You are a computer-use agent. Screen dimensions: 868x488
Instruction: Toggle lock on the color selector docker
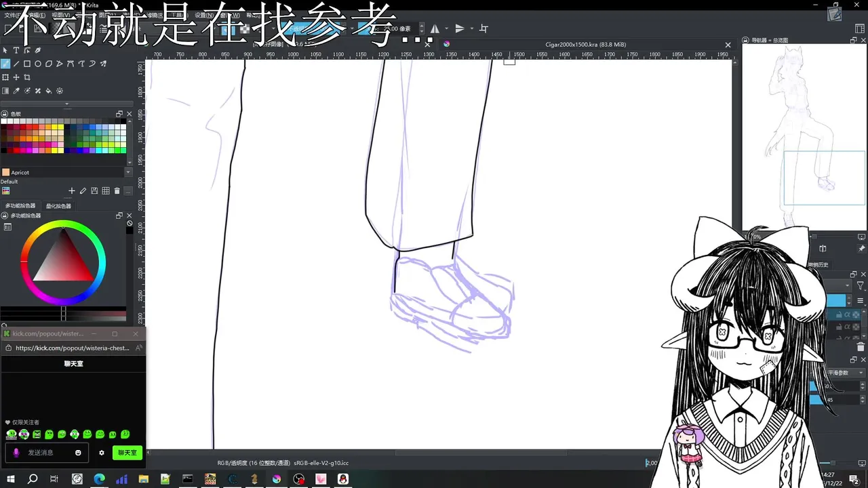point(5,216)
